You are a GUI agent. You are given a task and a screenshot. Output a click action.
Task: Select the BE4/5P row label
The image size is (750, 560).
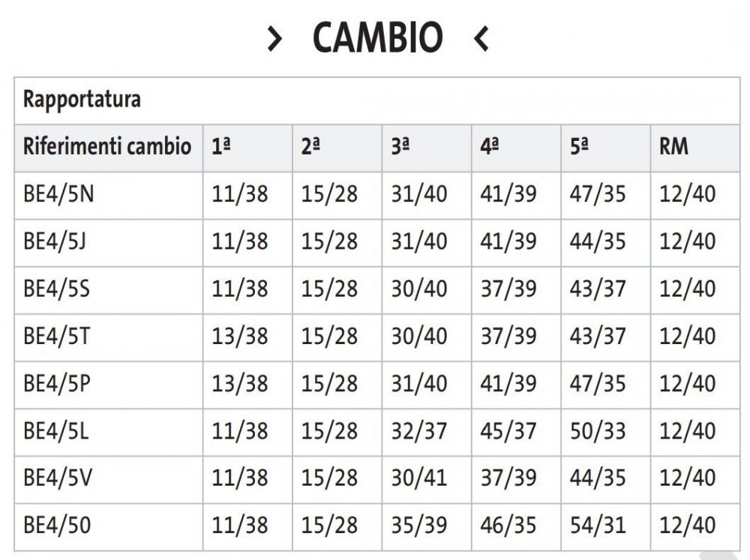[58, 384]
